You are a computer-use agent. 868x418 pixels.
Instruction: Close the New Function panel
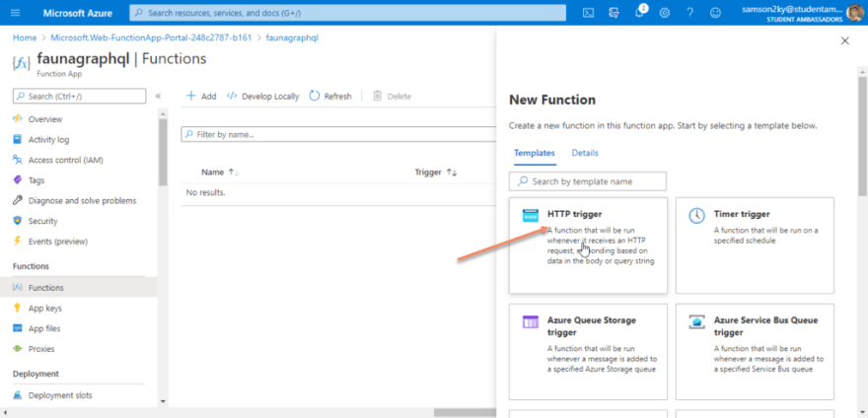(x=844, y=40)
